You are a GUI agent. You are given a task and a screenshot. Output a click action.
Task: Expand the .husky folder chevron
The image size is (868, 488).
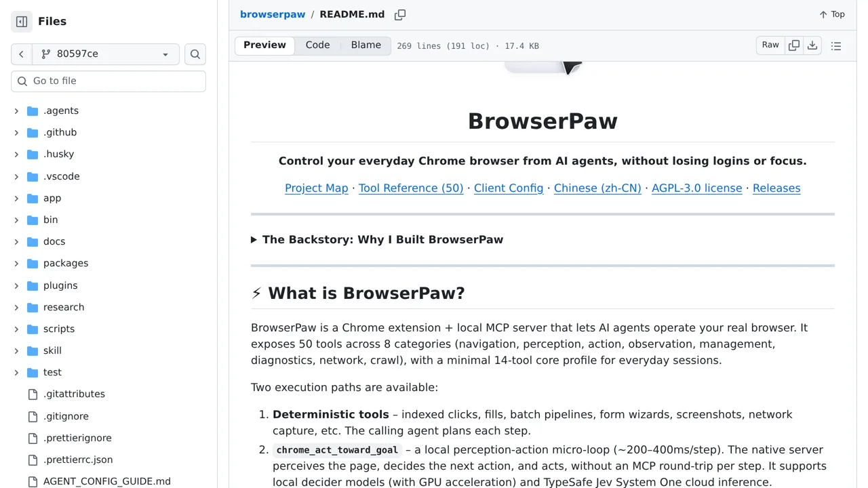pos(16,154)
